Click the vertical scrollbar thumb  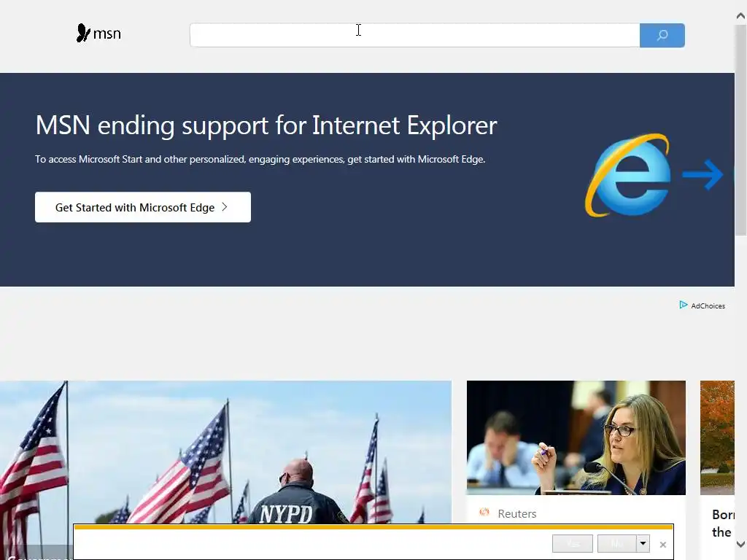click(x=741, y=130)
